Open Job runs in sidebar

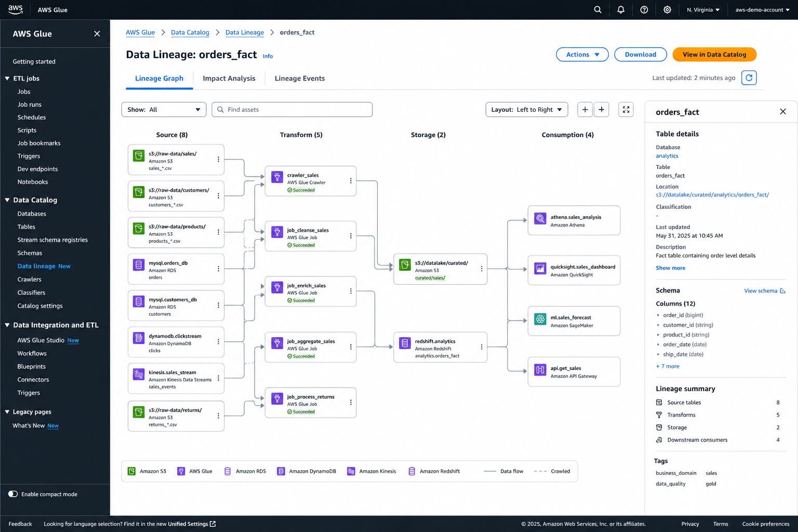pyautogui.click(x=30, y=104)
